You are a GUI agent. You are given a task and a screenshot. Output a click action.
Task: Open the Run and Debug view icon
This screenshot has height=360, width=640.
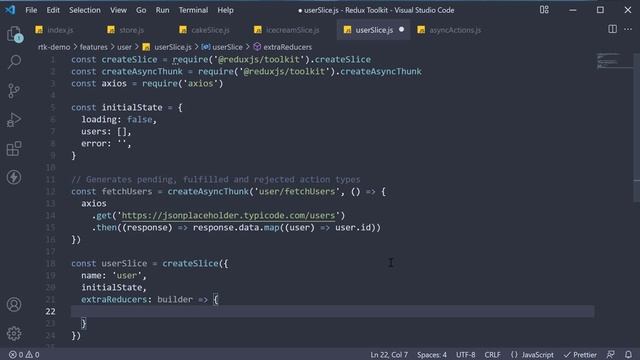(x=14, y=120)
